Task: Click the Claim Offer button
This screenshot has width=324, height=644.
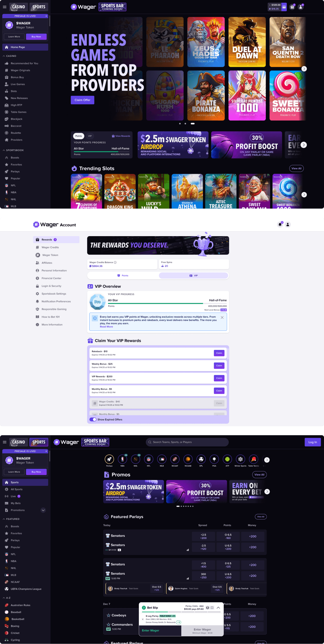Action: point(82,100)
